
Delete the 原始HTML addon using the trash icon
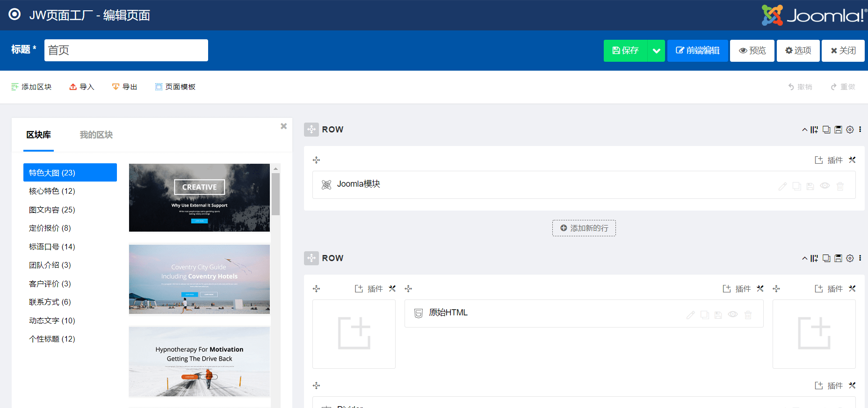pos(748,315)
